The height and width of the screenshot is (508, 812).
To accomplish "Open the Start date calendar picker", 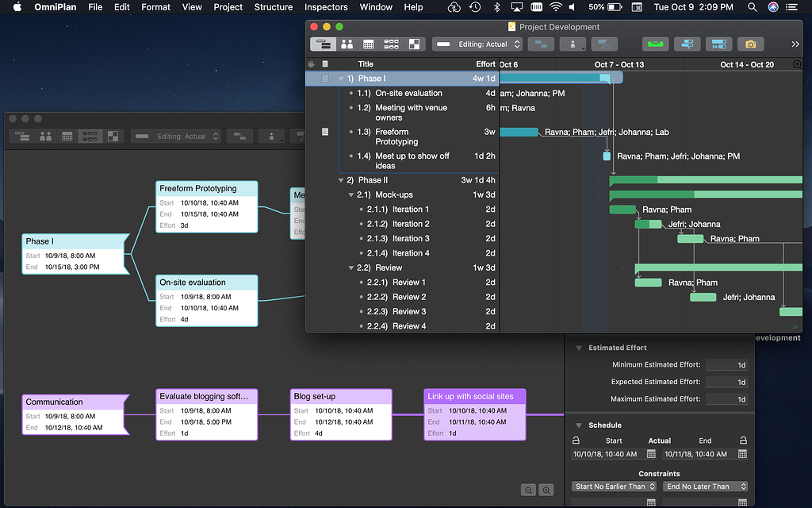I will coord(651,454).
